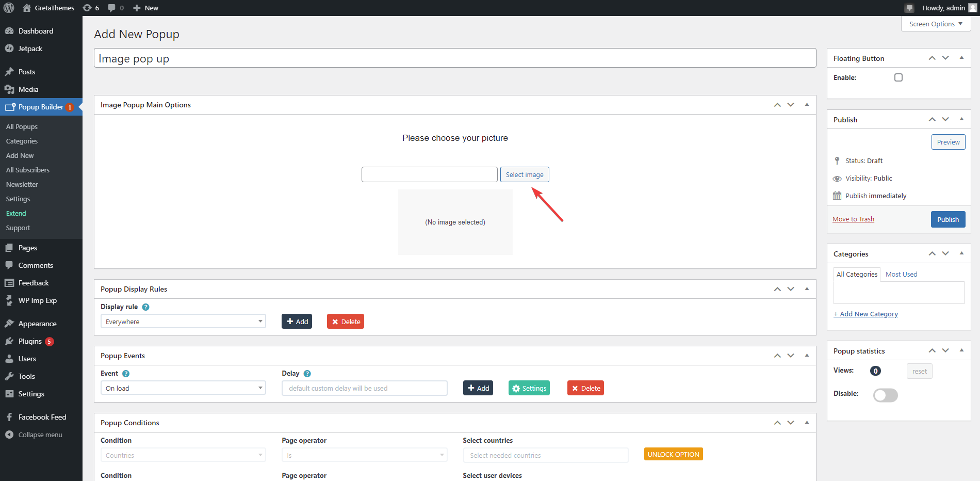Click the Select needed countries field
Screen dimensions: 980x481
click(x=546, y=455)
